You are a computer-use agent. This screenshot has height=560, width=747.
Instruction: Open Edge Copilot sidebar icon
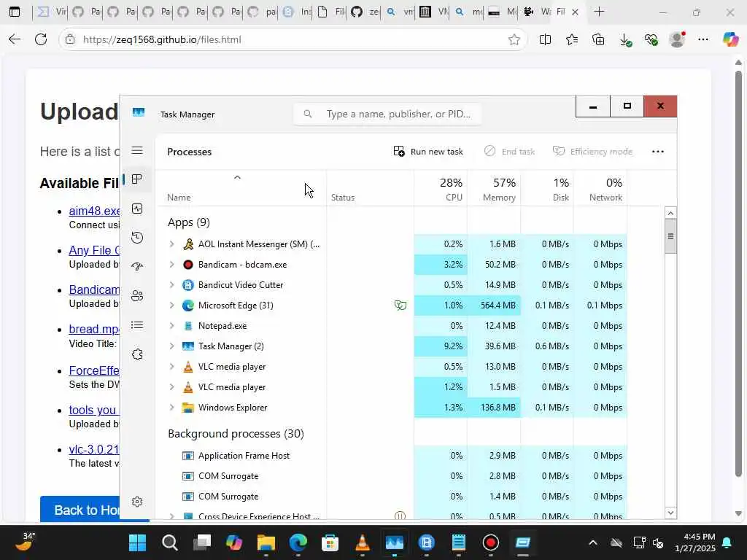coord(729,39)
